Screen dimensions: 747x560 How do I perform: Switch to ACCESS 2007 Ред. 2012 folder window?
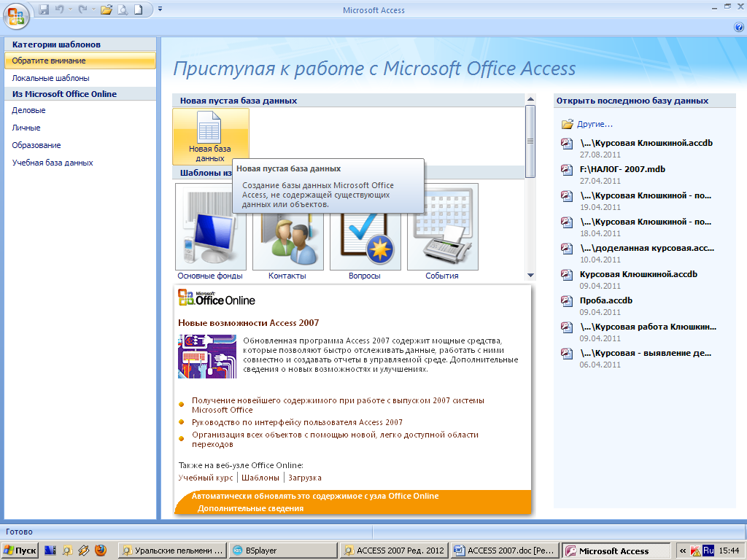(395, 551)
